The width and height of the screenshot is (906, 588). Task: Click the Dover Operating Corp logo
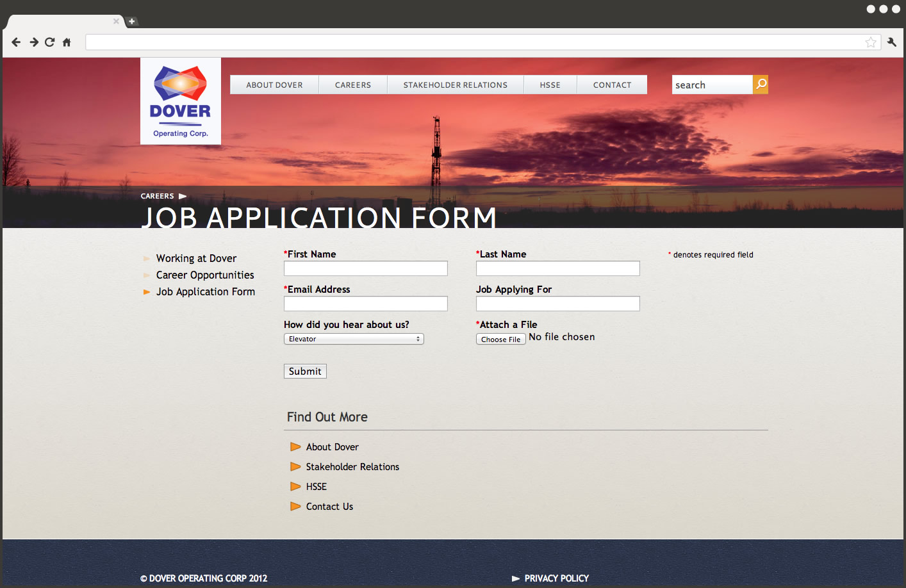(x=181, y=101)
